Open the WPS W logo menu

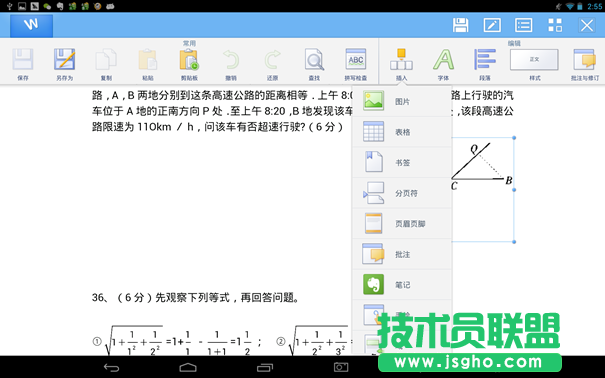point(31,25)
